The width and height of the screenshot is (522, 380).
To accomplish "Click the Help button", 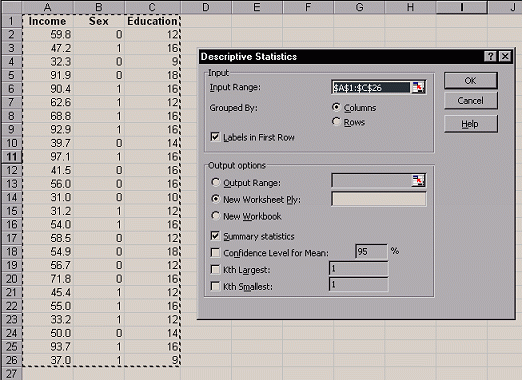I will pos(471,124).
